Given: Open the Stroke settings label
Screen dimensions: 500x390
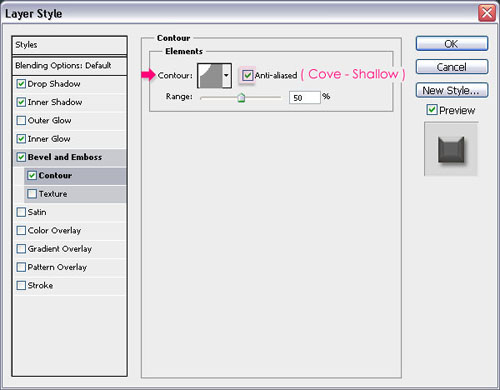Looking at the screenshot, I should 40,286.
